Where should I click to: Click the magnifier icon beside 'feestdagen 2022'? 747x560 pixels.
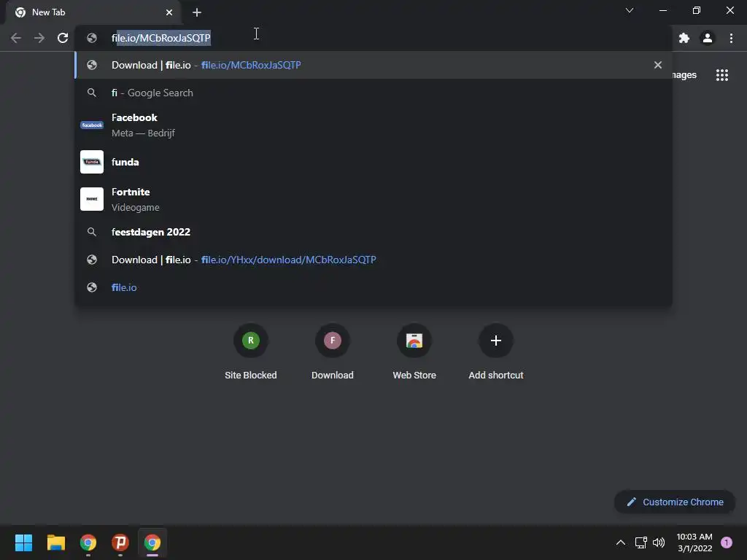[x=92, y=232]
